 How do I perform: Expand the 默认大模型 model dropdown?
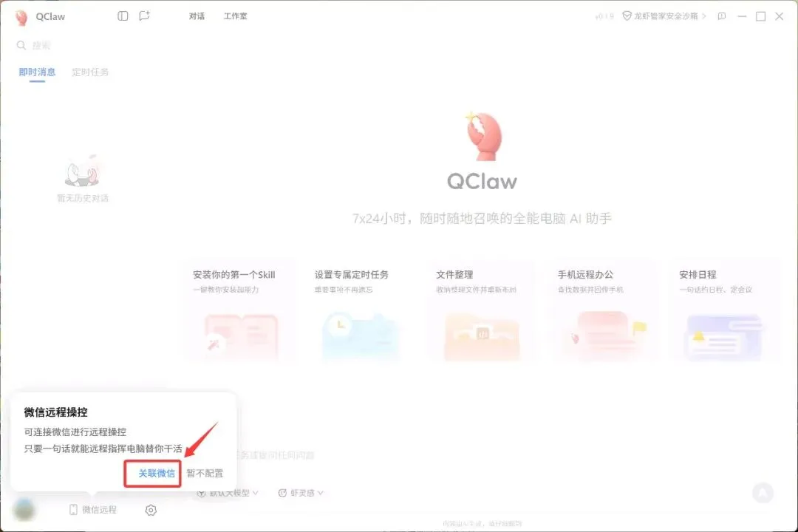228,493
